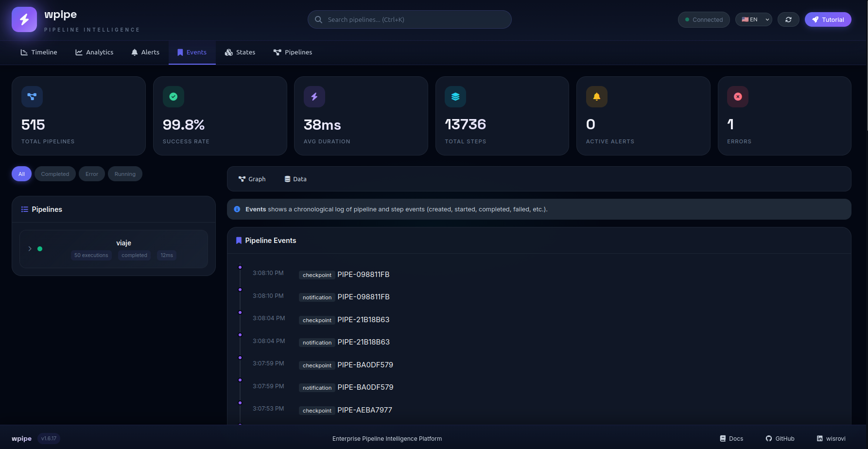Click the Connected status indicator

tap(704, 19)
